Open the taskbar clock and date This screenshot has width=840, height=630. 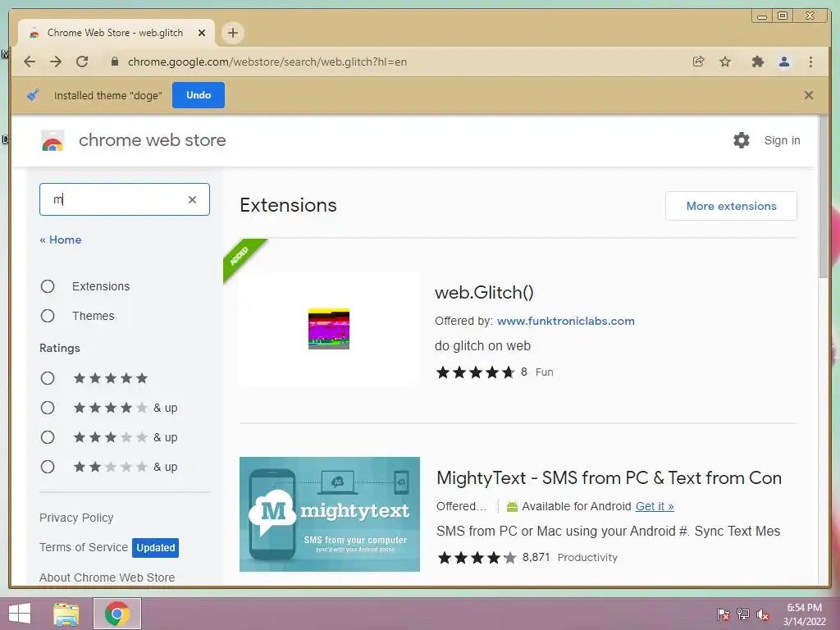pyautogui.click(x=804, y=614)
